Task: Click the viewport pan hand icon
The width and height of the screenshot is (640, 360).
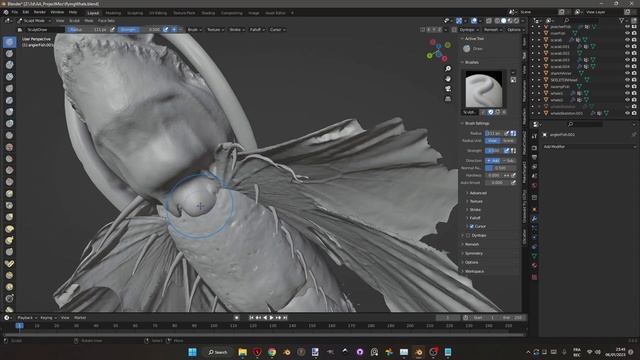Action: pos(448,78)
